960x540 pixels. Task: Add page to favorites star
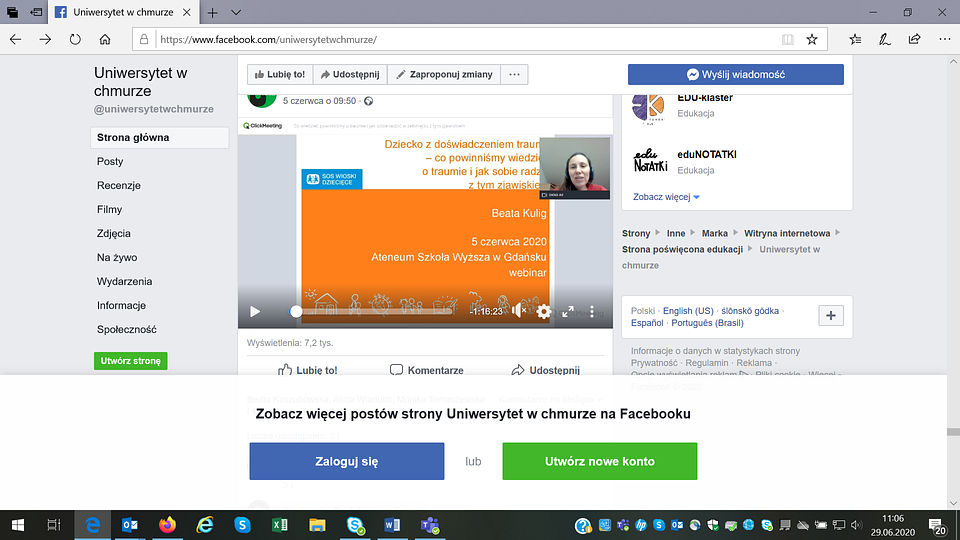[x=812, y=39]
